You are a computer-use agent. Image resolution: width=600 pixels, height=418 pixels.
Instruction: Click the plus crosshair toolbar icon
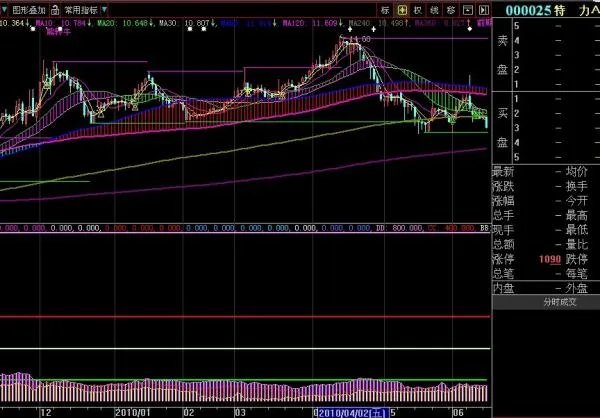click(x=402, y=10)
